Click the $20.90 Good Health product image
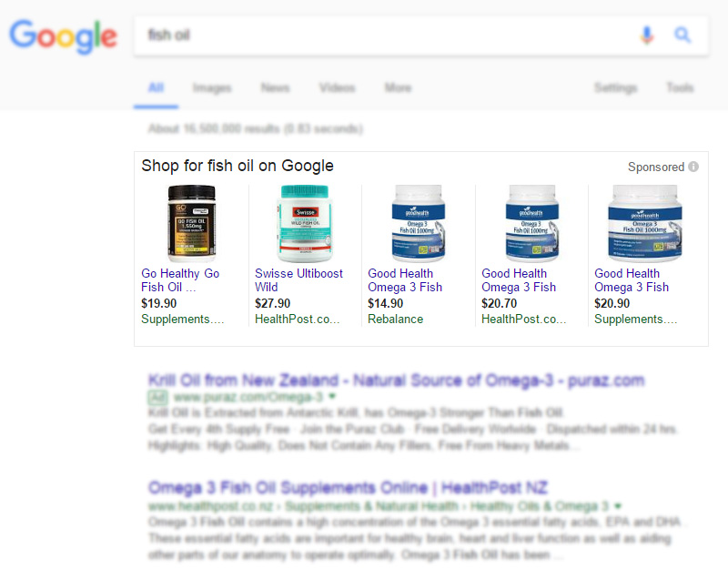The image size is (728, 568). click(x=645, y=224)
